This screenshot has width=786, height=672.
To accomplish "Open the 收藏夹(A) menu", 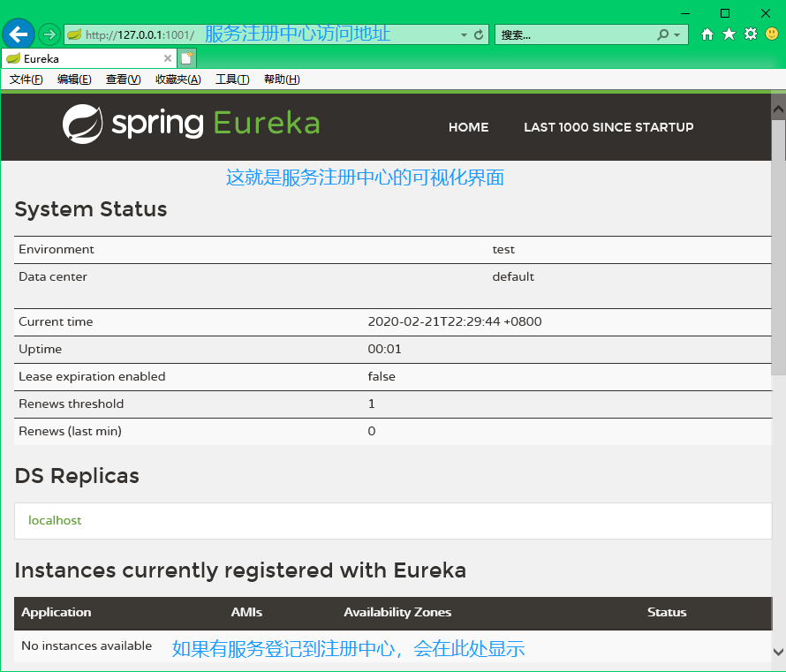I will pyautogui.click(x=178, y=79).
